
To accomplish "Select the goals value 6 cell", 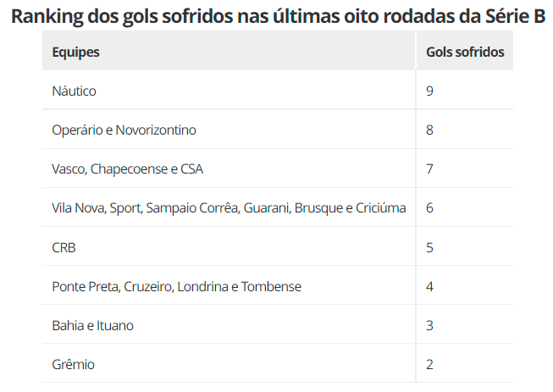I will pyautogui.click(x=430, y=208).
